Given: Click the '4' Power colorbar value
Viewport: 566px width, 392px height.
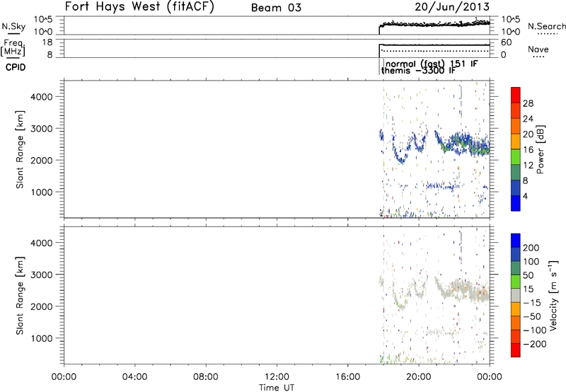Looking at the screenshot, I should 525,196.
